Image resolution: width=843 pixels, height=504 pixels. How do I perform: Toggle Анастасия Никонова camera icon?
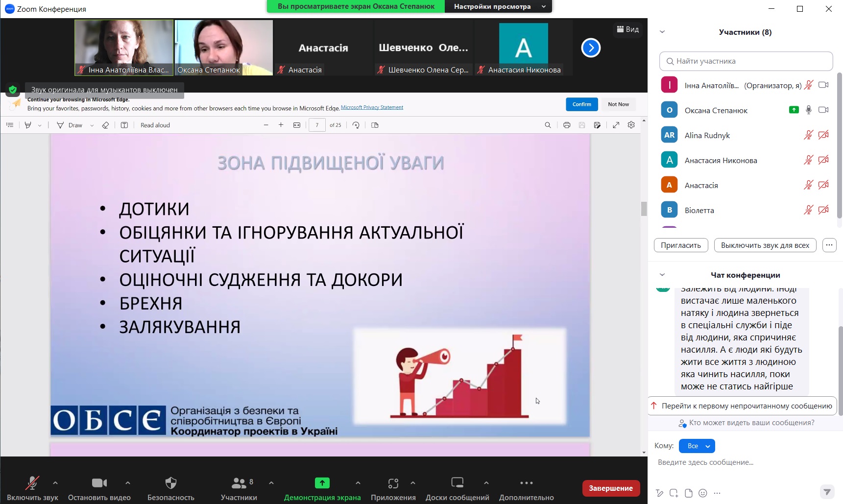(x=823, y=160)
